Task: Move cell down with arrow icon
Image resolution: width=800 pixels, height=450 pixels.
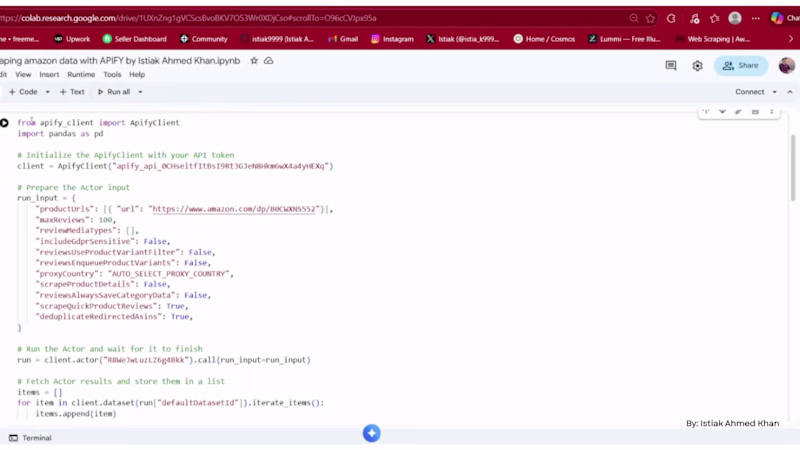Action: [722, 111]
